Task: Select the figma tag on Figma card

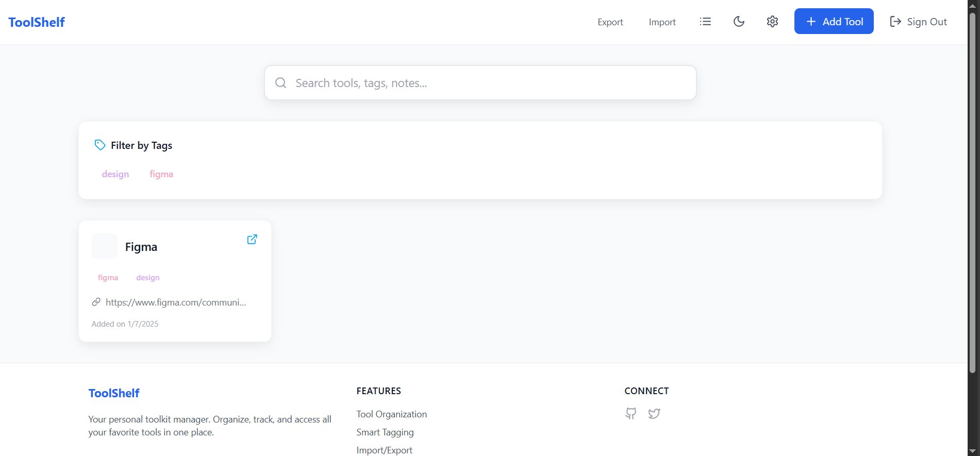Action: [108, 278]
